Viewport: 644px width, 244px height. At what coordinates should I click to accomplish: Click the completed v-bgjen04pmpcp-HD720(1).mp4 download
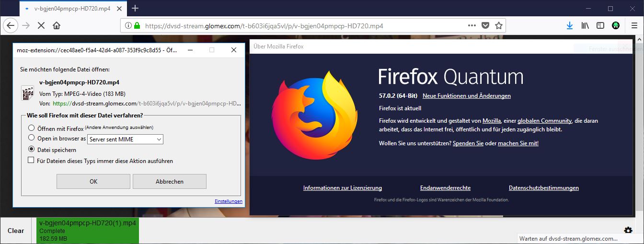(x=88, y=231)
